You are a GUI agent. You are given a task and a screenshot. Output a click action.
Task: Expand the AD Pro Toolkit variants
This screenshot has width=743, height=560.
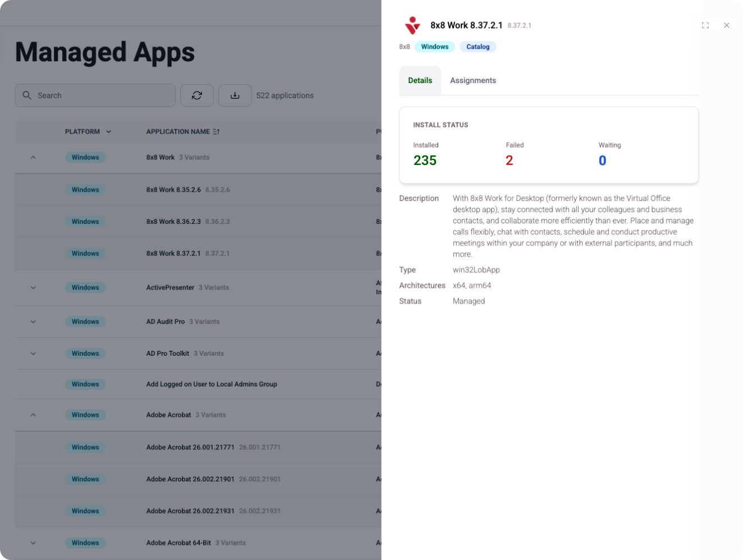click(33, 354)
